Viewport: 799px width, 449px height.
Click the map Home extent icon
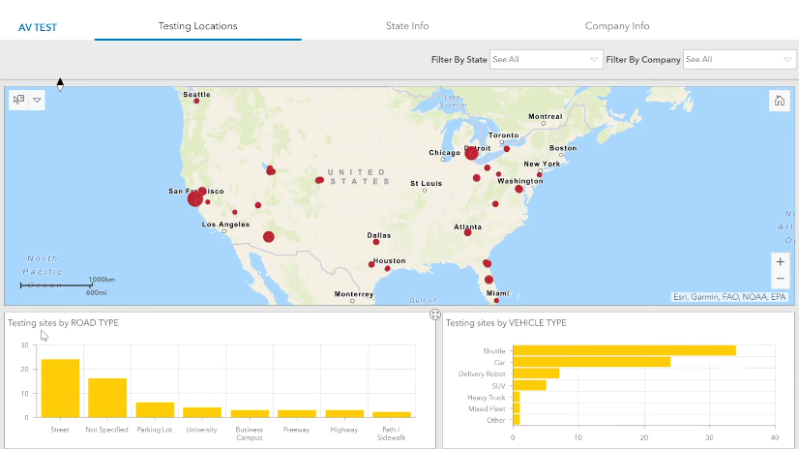pos(779,100)
